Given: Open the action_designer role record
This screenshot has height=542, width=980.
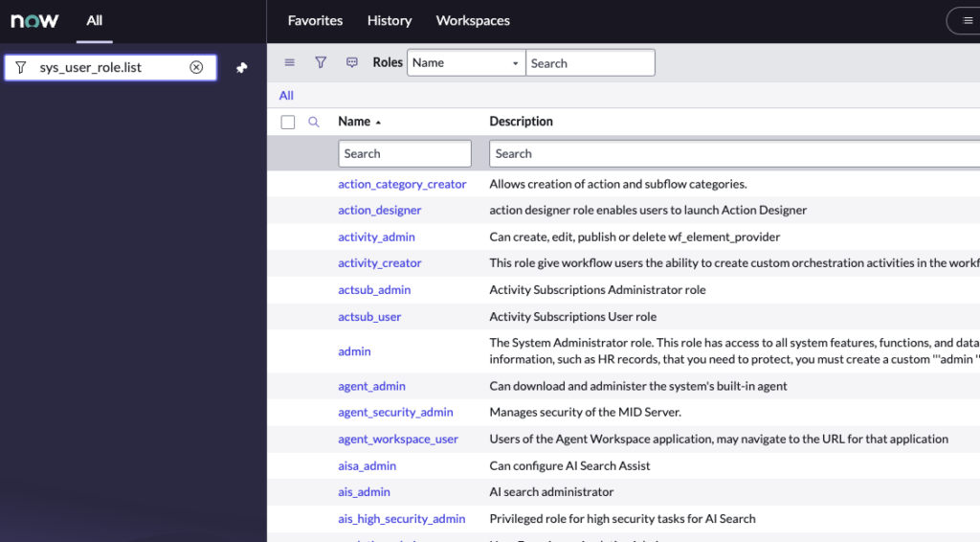Looking at the screenshot, I should pyautogui.click(x=379, y=210).
